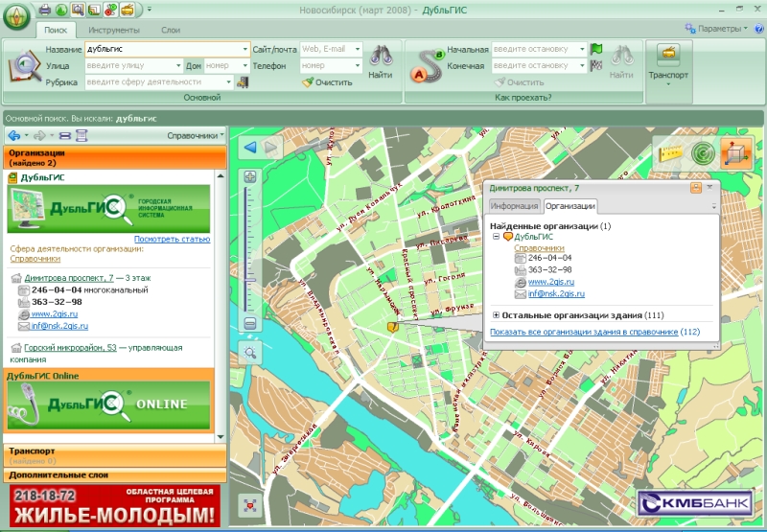
Task: Click the Сайт/почта Web, E-mail input field
Action: [327, 50]
